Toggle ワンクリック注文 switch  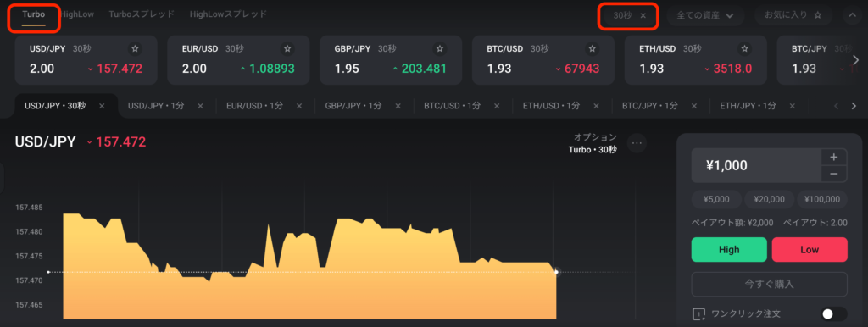834,314
